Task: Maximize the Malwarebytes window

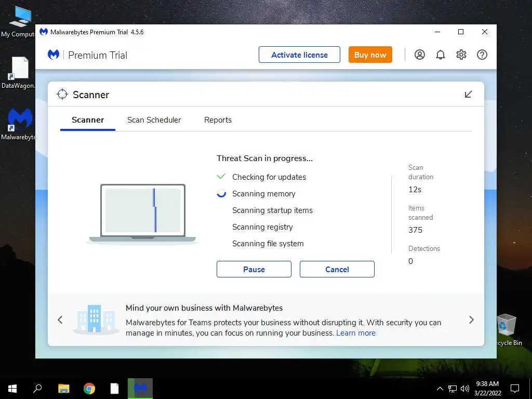Action: [x=461, y=32]
